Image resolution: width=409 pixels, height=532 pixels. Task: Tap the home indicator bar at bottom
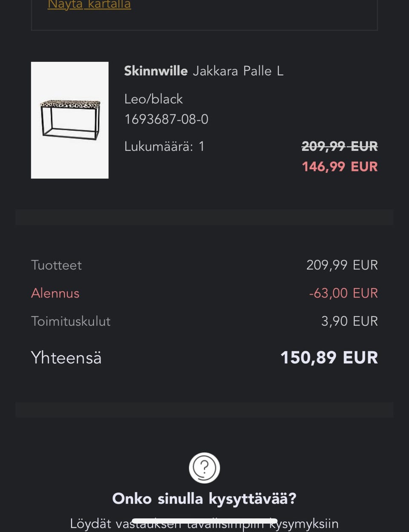pyautogui.click(x=204, y=521)
